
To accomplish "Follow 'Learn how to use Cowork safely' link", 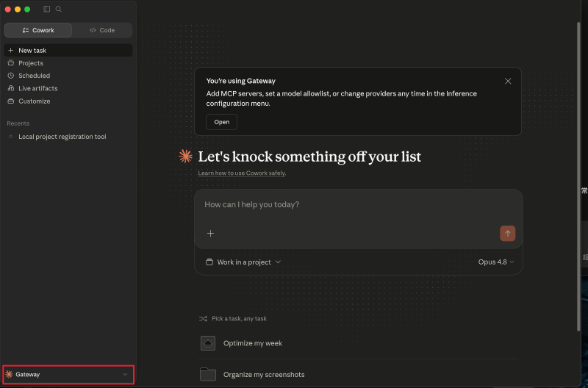I will (x=242, y=173).
